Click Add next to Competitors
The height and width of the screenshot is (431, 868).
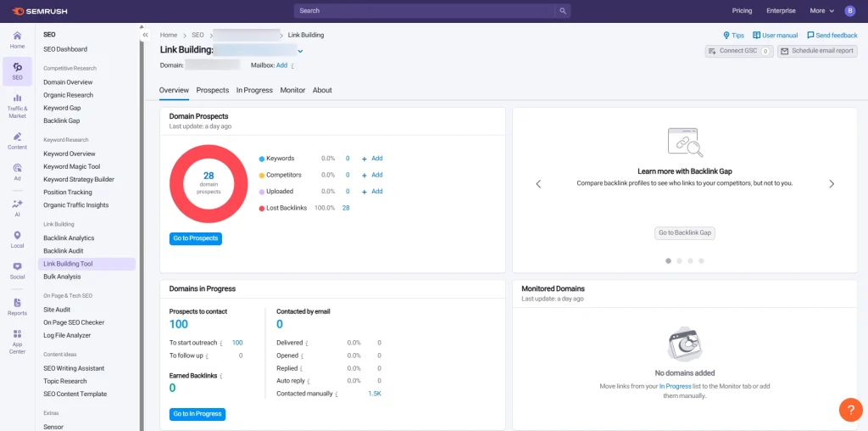point(372,175)
